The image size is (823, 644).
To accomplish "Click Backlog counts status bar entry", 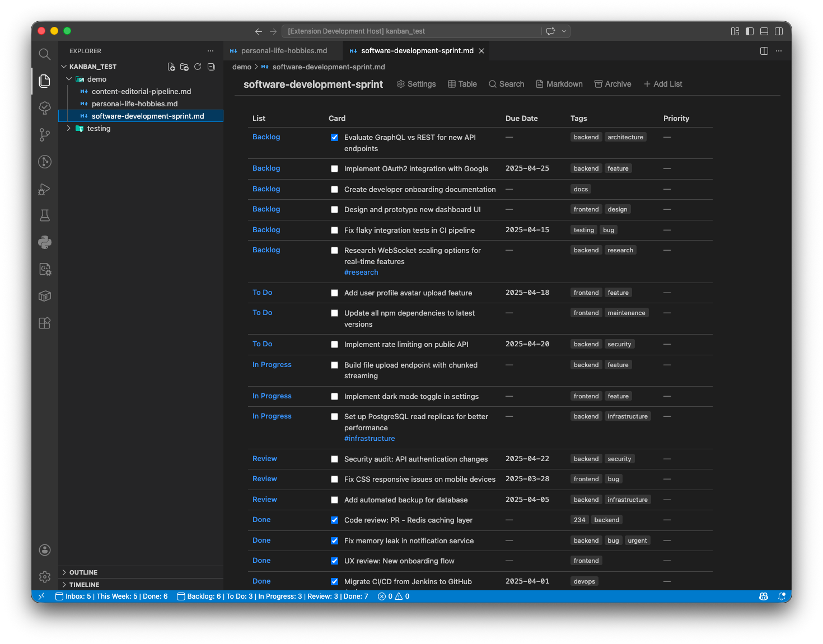I will pos(273,596).
